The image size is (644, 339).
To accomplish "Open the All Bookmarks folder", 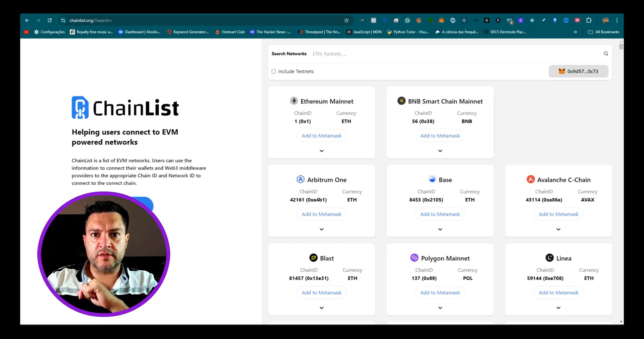I will click(604, 32).
